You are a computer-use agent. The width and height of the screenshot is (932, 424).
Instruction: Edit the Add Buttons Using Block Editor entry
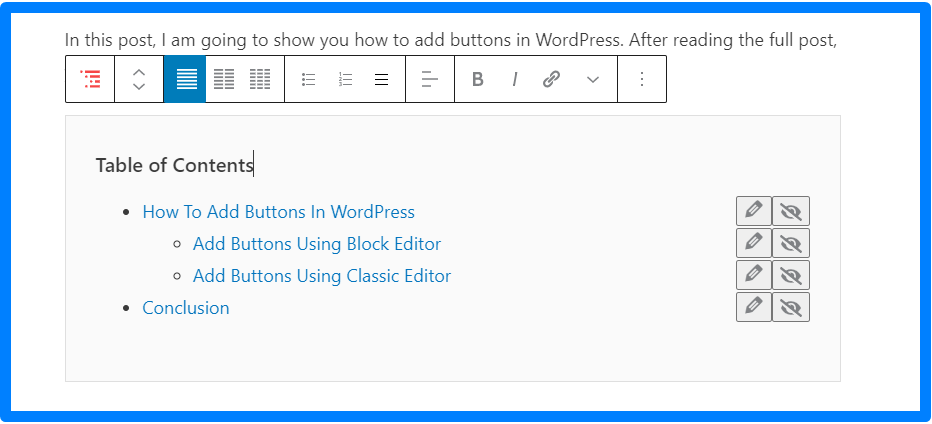point(754,243)
